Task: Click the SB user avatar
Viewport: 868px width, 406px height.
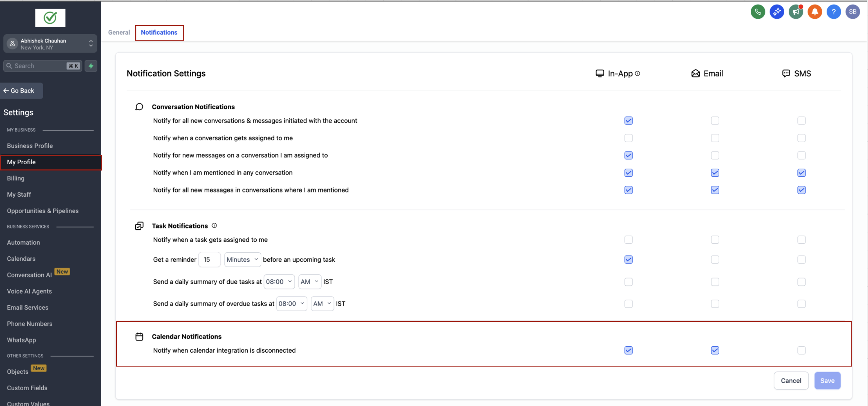Action: tap(853, 12)
